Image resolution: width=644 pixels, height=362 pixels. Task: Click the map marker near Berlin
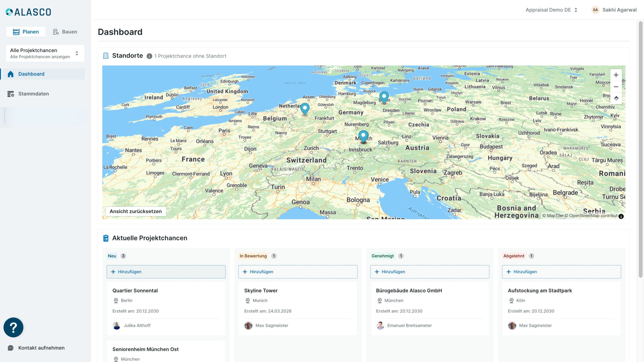pos(384,97)
